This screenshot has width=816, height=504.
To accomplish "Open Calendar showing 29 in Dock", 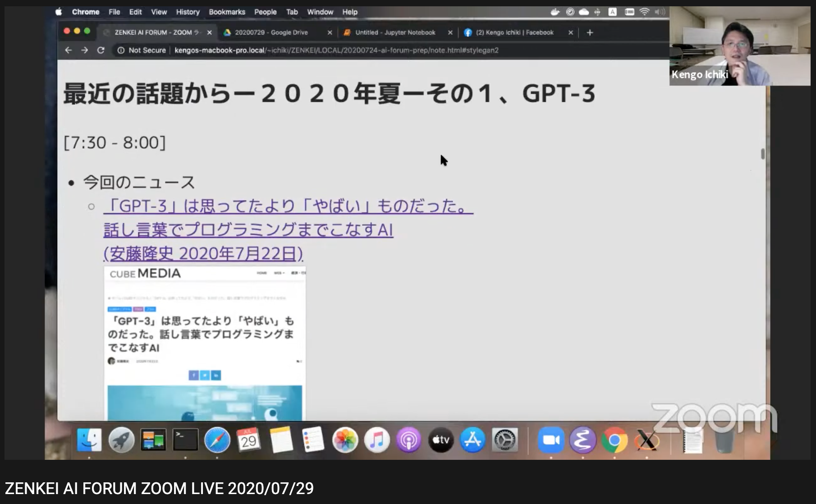I will (x=249, y=440).
